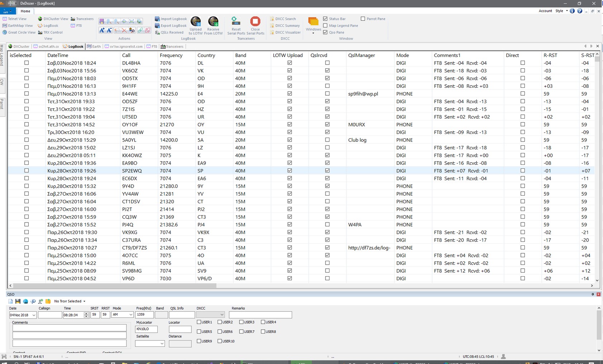Screen dimensions: 603x364
Task: Open the Upload to LOTW function
Action: (x=196, y=26)
